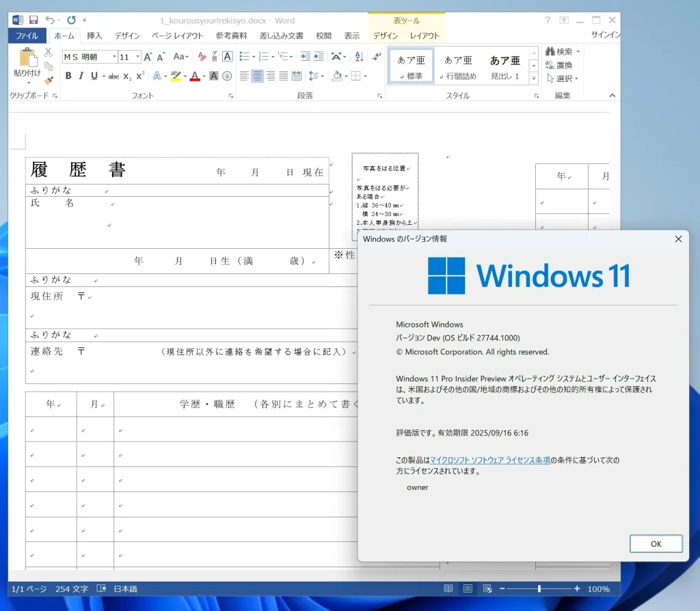Center align paragraph text
The width and height of the screenshot is (700, 611).
tap(257, 76)
